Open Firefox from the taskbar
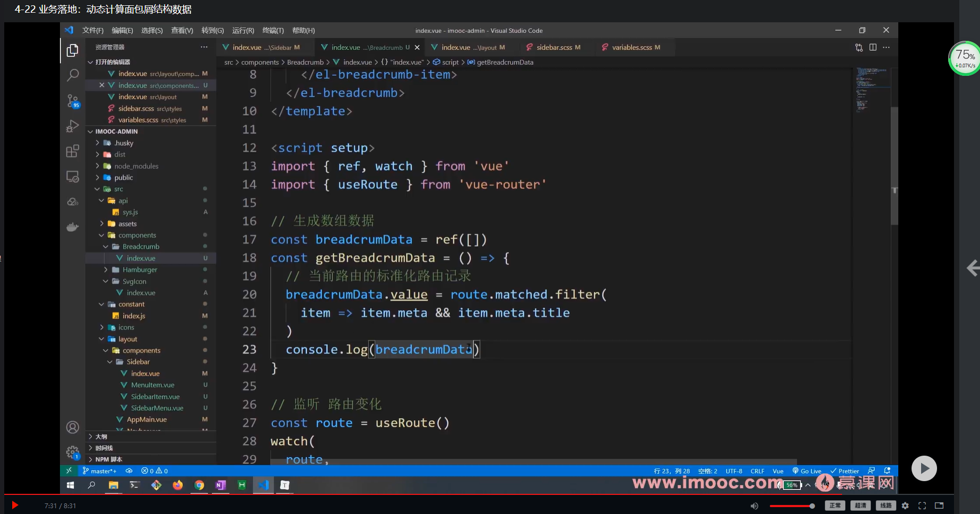Image resolution: width=980 pixels, height=514 pixels. 178,485
